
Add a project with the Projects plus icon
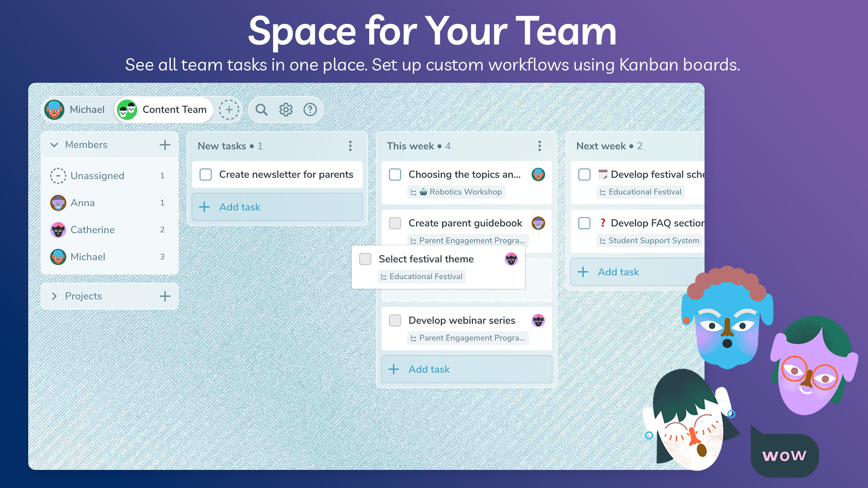[165, 296]
